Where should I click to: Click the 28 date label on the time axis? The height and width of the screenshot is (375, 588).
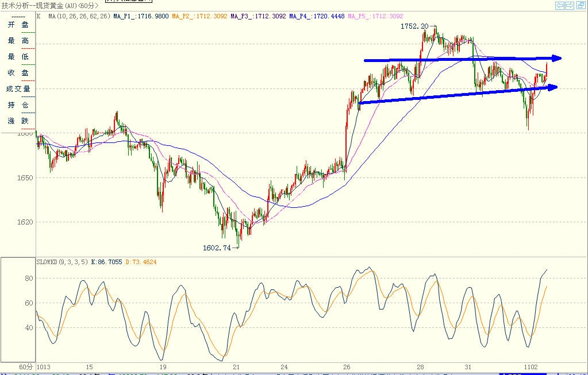[420, 367]
